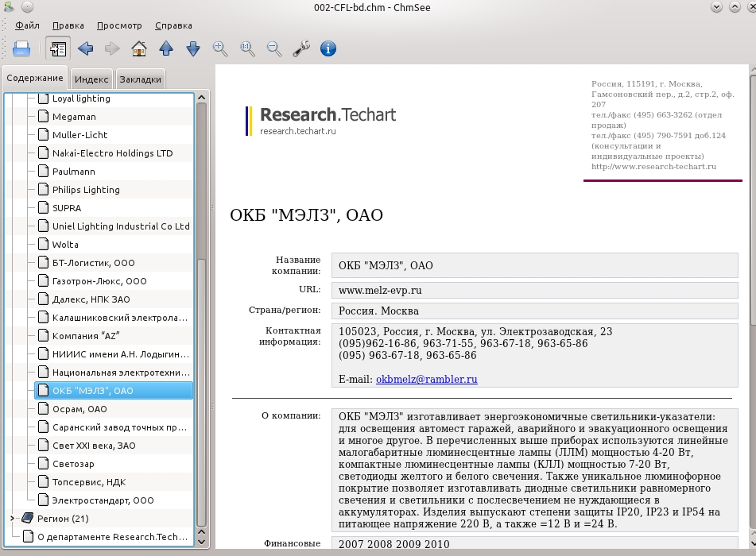Open the Светозар topic

coord(73,464)
